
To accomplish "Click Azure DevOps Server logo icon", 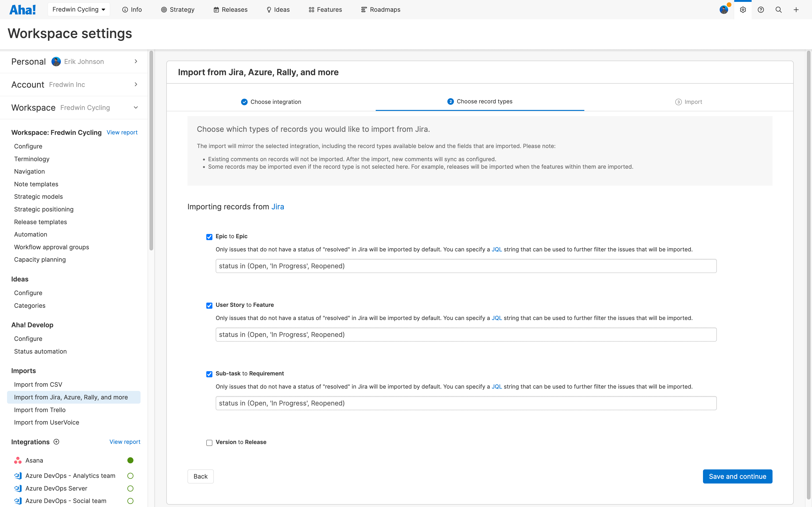I will point(18,488).
